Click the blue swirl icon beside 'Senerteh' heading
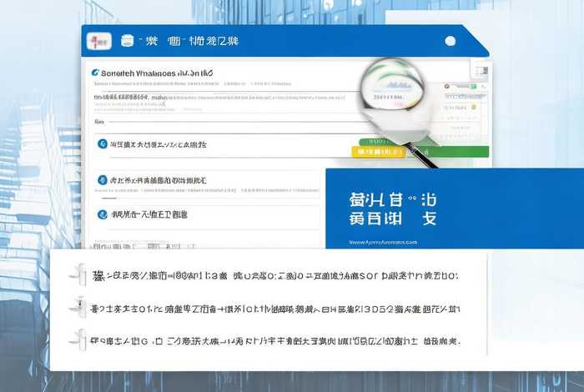 coord(95,73)
